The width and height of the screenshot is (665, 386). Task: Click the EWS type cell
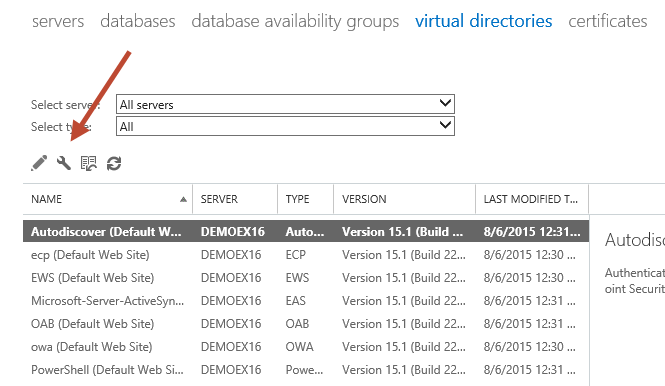(297, 278)
